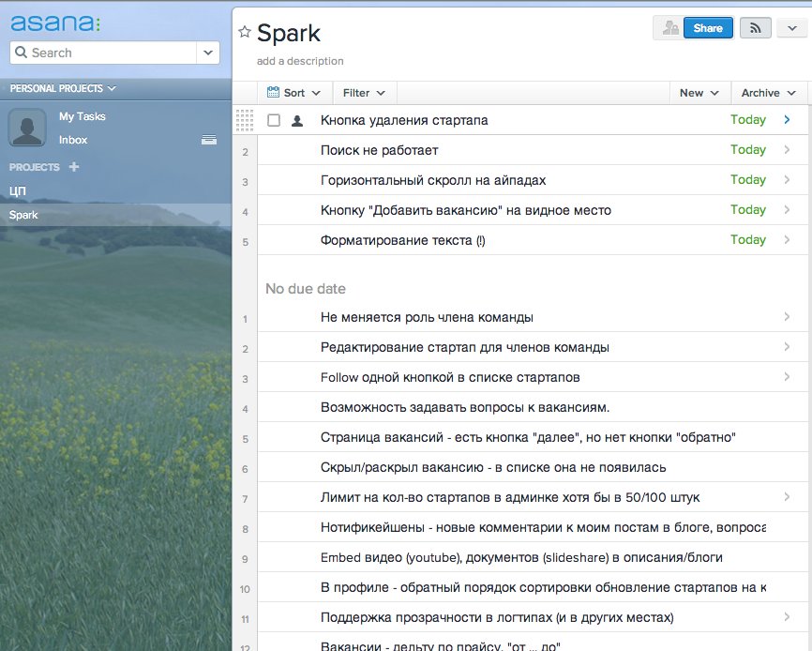The height and width of the screenshot is (651, 812).
Task: Open the project actions chevron beside RSS
Action: (x=792, y=28)
